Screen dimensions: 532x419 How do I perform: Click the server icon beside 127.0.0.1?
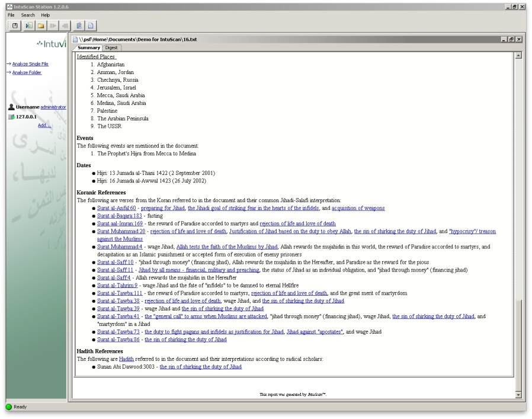coord(11,117)
